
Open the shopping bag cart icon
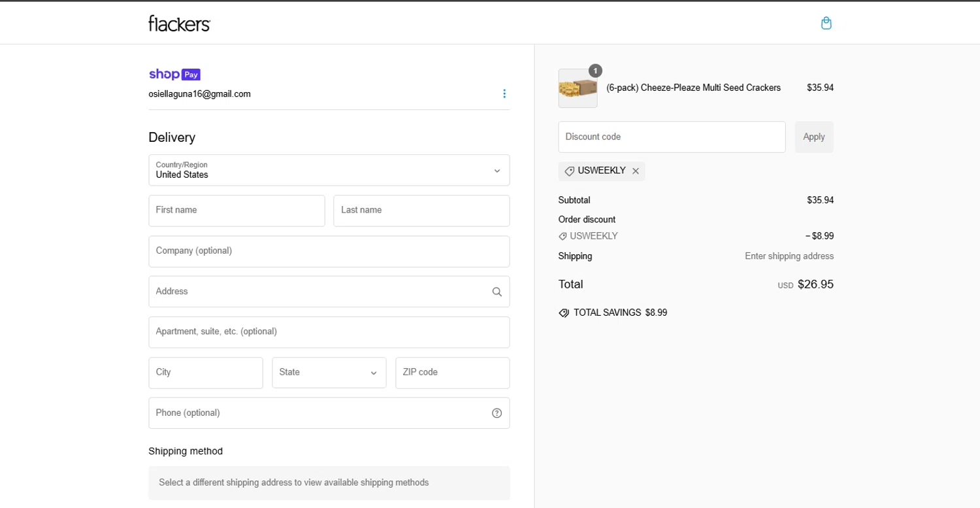click(826, 24)
